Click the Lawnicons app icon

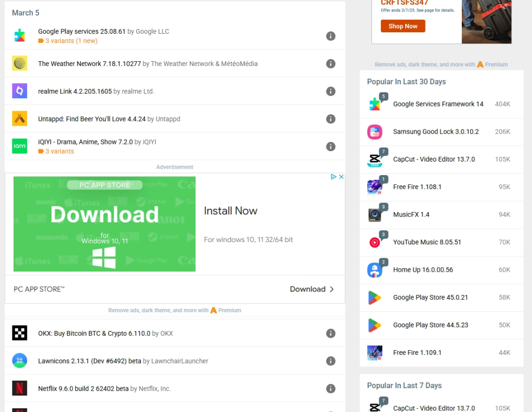pos(20,361)
